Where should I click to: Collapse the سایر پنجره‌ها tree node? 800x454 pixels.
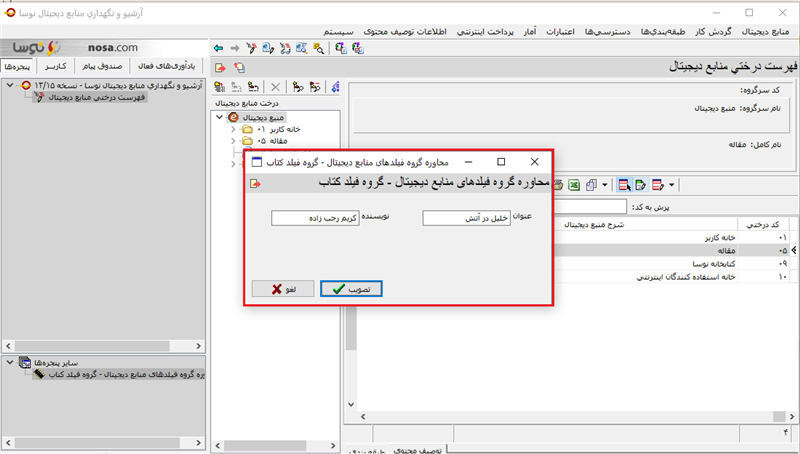pos(9,361)
